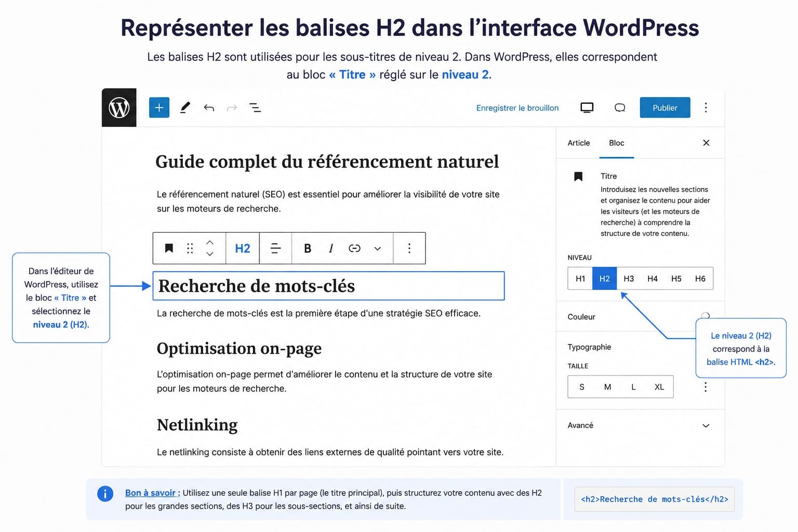
Task: Open Typographie options three-dot menu
Action: [x=706, y=387]
